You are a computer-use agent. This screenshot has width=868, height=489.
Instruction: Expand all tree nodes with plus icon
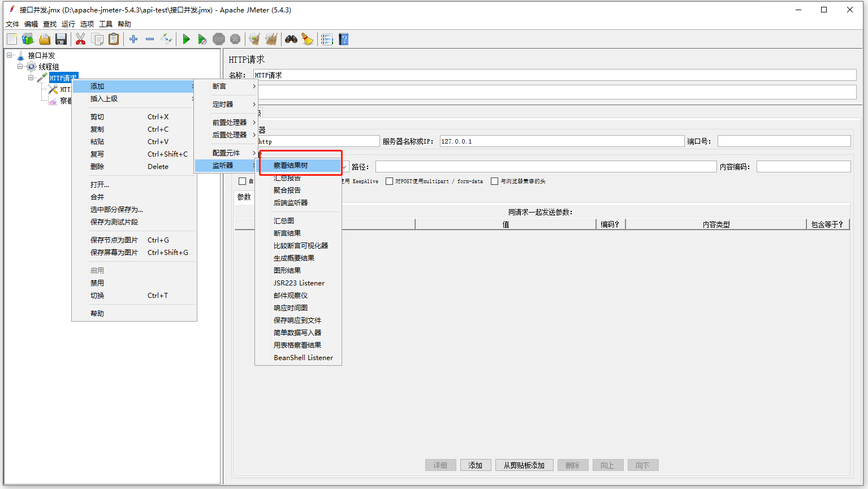[x=133, y=39]
